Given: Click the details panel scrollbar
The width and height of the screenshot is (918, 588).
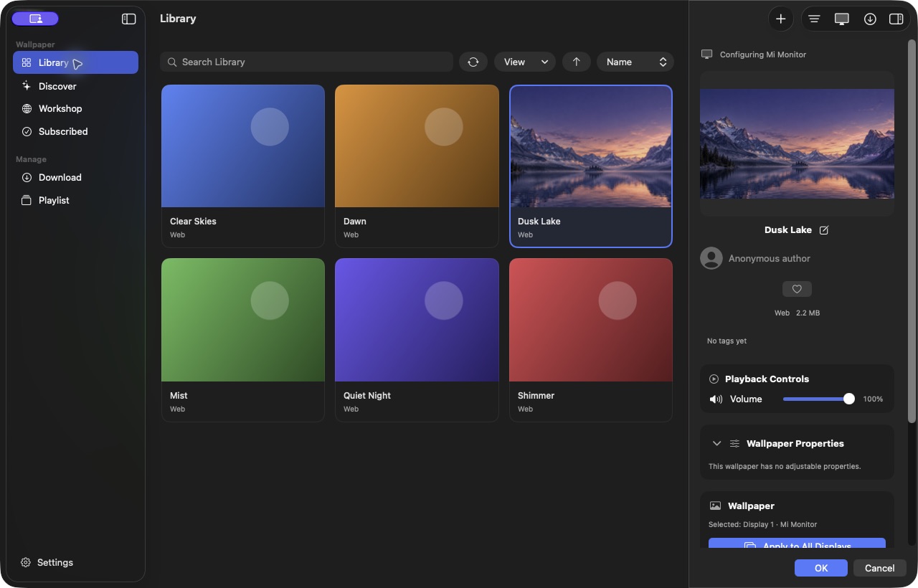Looking at the screenshot, I should 912,231.
